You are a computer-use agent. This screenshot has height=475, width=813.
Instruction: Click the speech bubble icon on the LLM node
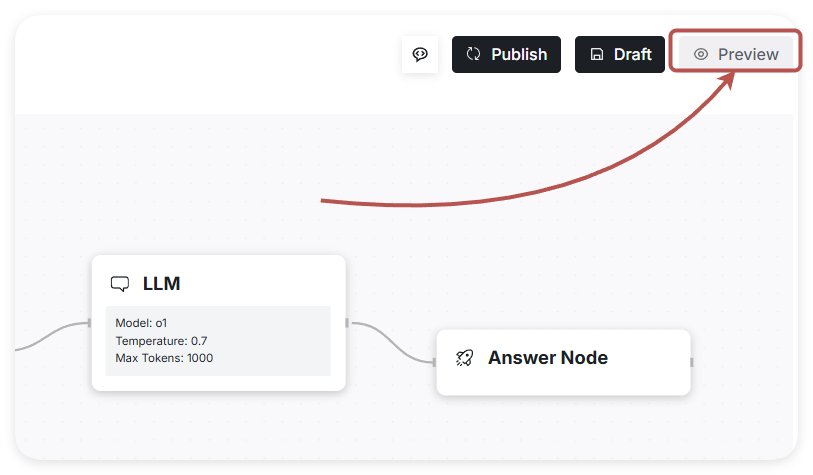(120, 284)
